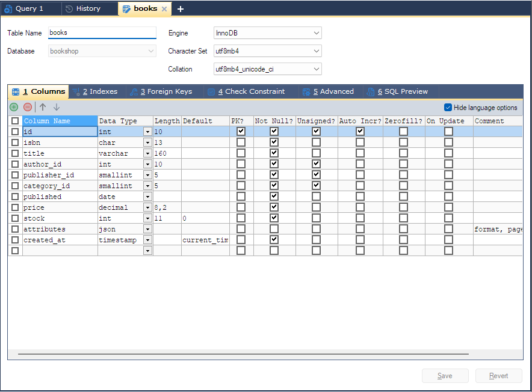Open a new tab with plus icon
This screenshot has width=532, height=392.
[x=181, y=9]
